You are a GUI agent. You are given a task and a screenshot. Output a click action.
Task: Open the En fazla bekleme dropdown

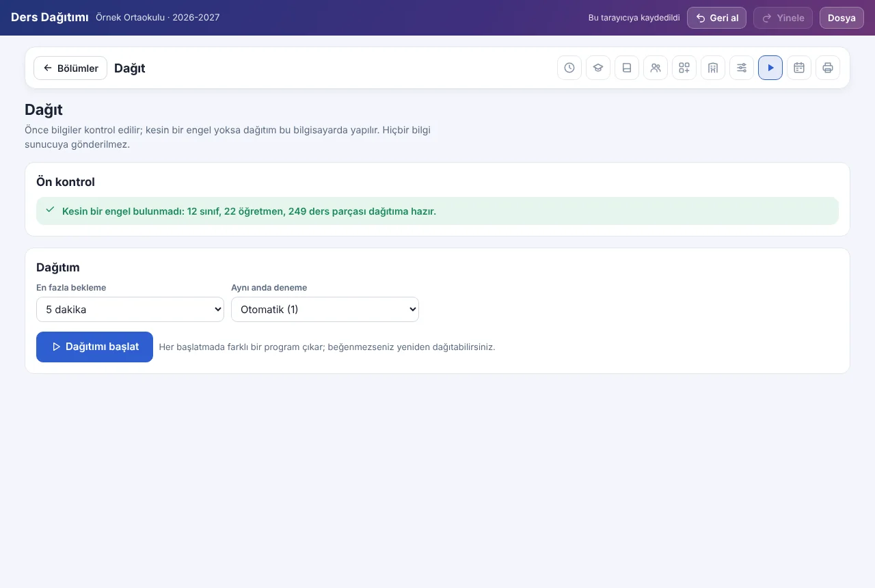point(130,309)
